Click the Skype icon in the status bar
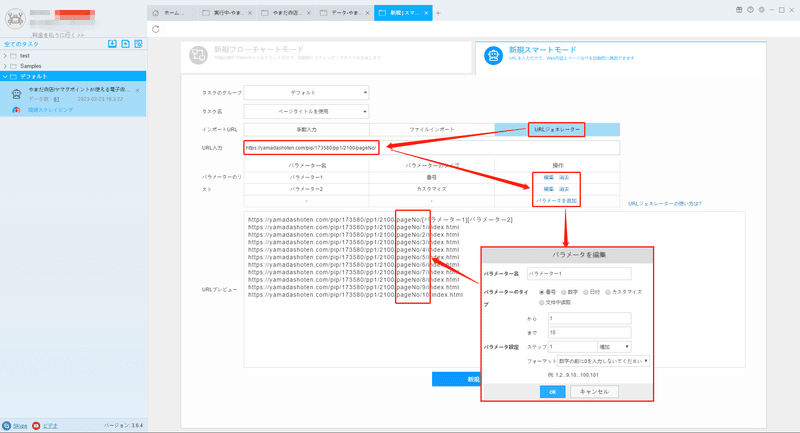 (7, 425)
